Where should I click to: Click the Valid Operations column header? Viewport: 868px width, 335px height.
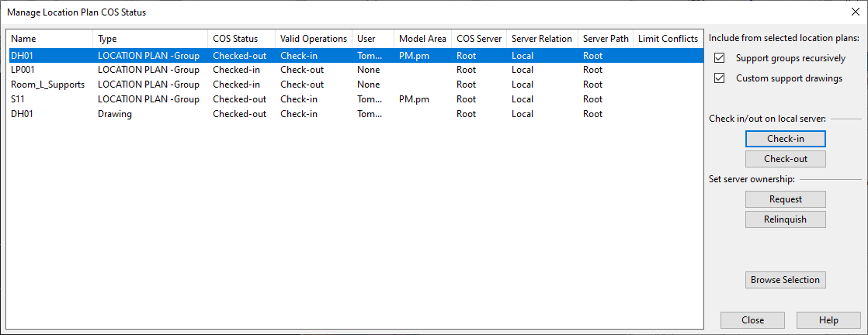point(313,39)
